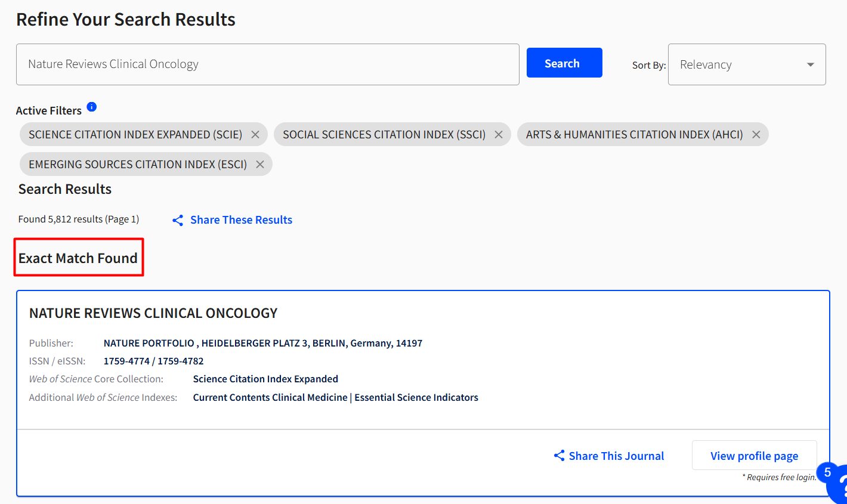Remove the SCIENCE CITATION INDEX EXPANDED filter
Image resolution: width=847 pixels, height=504 pixels.
pos(255,134)
